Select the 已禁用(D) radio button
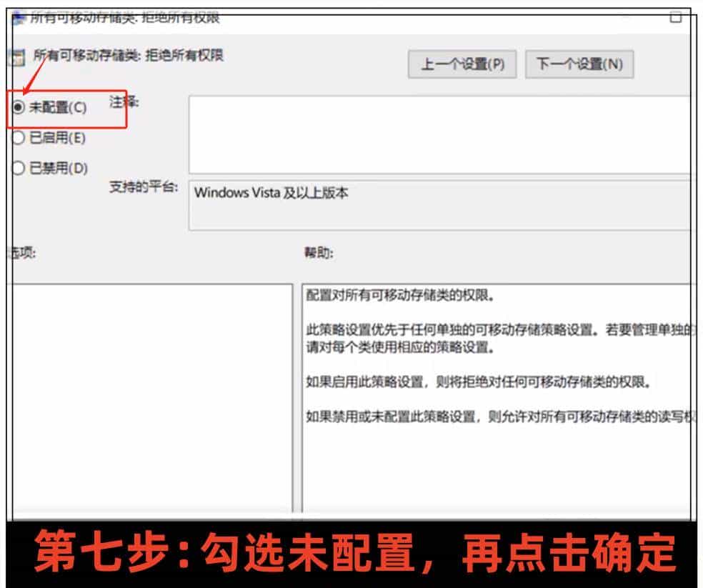The image size is (703, 588). coord(20,169)
